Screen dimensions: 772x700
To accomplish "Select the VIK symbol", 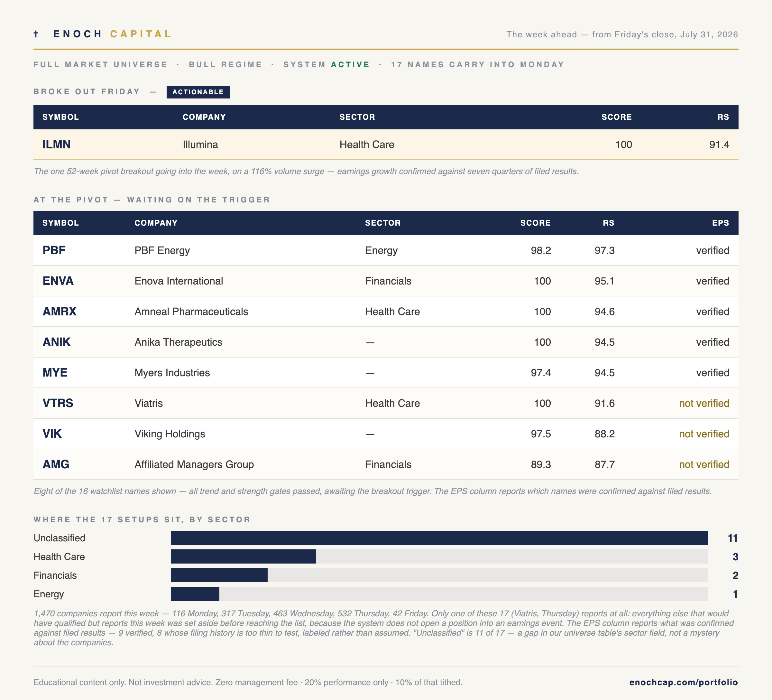I will [x=52, y=434].
